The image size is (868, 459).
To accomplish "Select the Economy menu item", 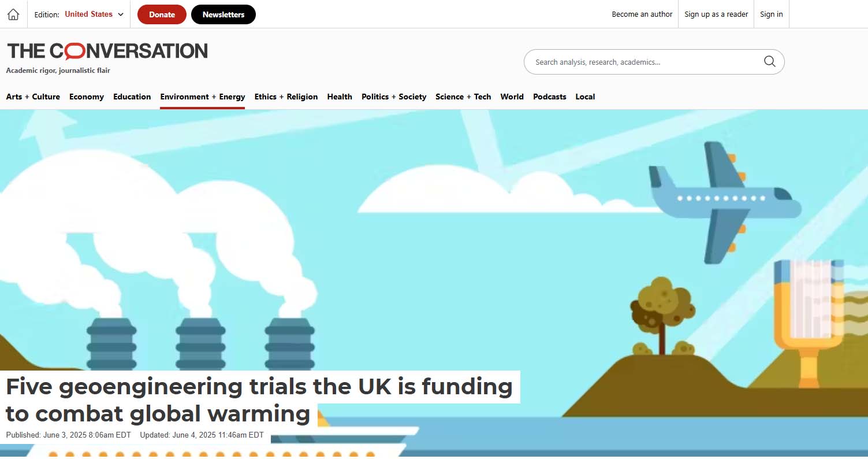I will pyautogui.click(x=87, y=97).
